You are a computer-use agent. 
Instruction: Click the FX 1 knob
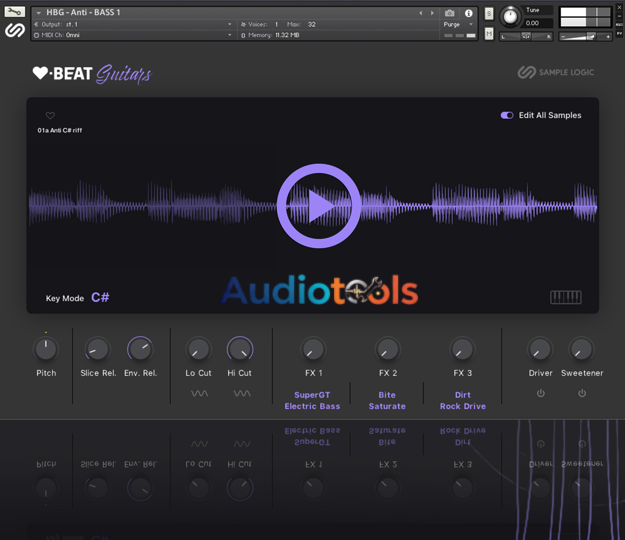click(x=313, y=349)
